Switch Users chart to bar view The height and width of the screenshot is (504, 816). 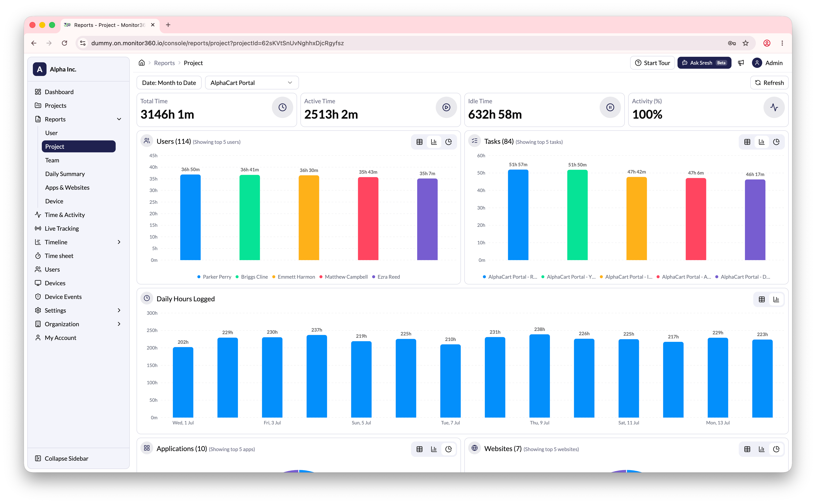434,142
